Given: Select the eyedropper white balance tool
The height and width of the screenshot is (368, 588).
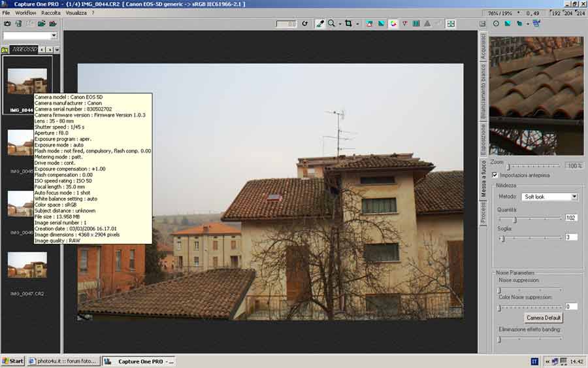Looking at the screenshot, I should [x=320, y=24].
